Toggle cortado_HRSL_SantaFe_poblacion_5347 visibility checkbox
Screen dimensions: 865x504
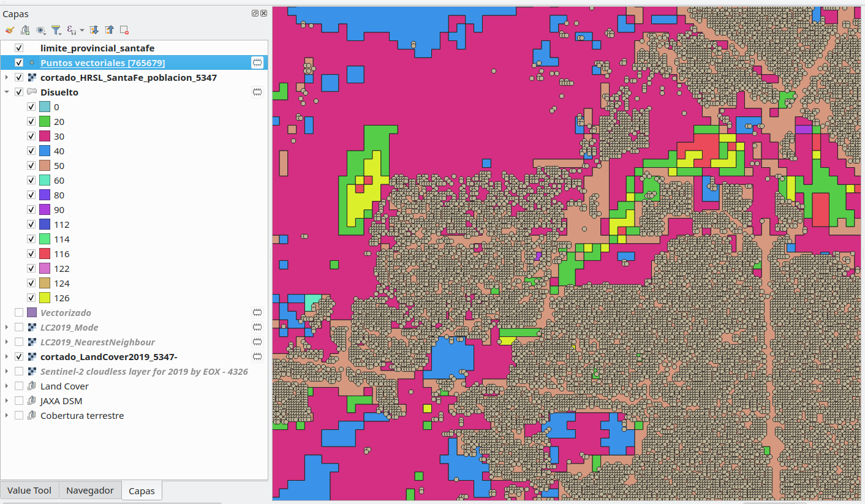pos(19,77)
